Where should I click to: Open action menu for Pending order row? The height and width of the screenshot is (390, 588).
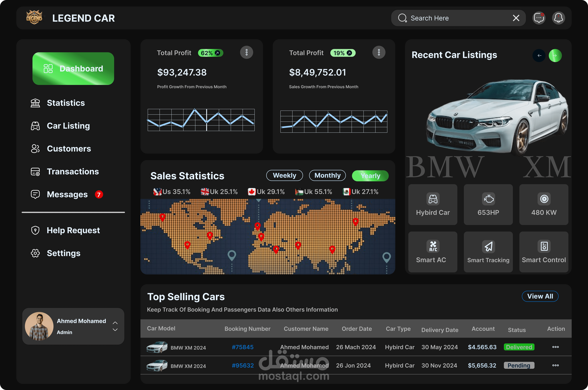555,365
